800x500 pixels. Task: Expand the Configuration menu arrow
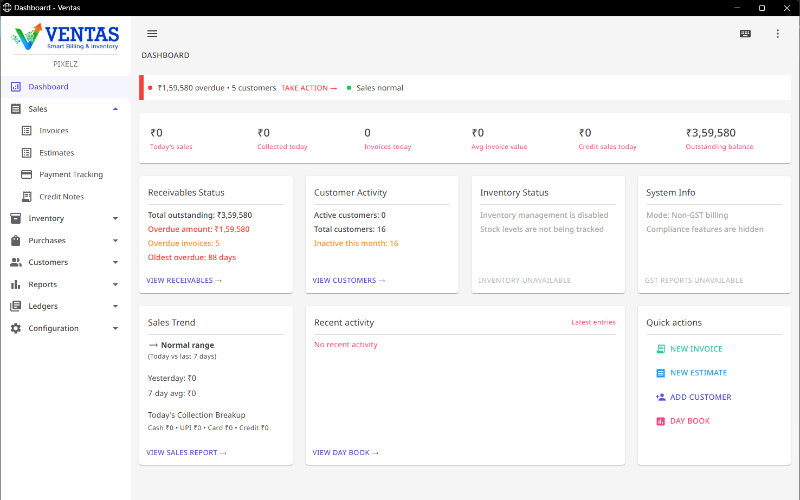pyautogui.click(x=115, y=328)
